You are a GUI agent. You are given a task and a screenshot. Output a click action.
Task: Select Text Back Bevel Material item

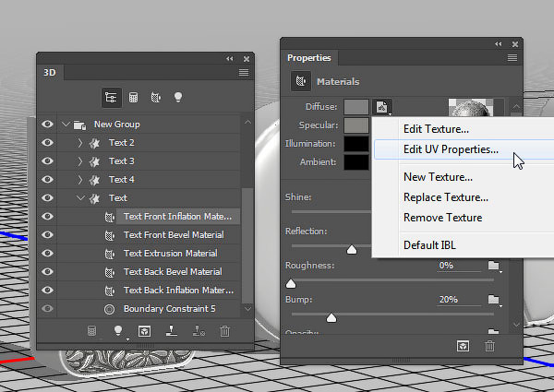(173, 272)
